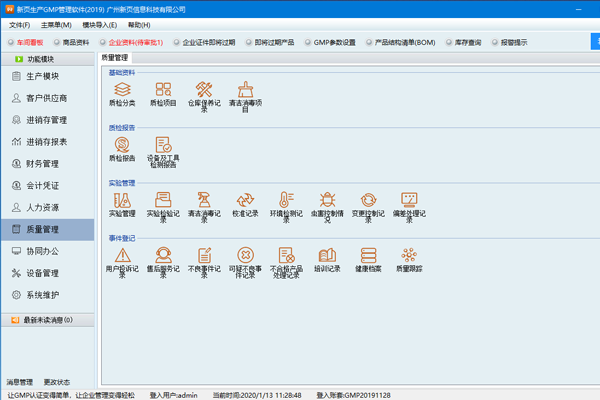Image resolution: width=600 pixels, height=400 pixels.
Task: Select highlighted 质量管理 sidebar module
Action: [x=47, y=229]
